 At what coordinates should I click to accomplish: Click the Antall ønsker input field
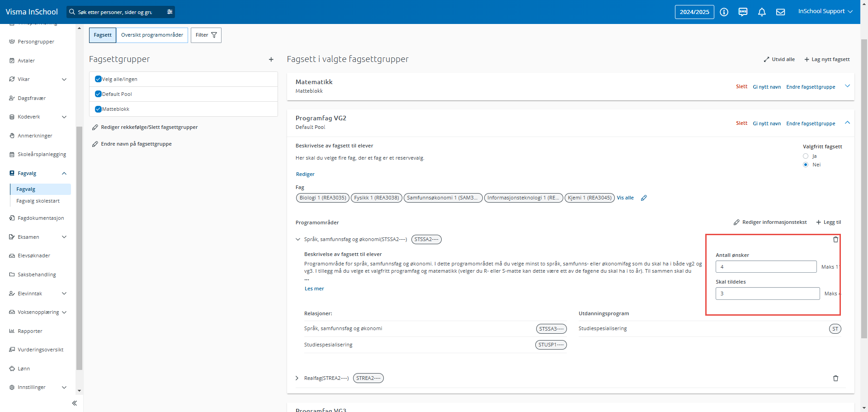tap(766, 266)
